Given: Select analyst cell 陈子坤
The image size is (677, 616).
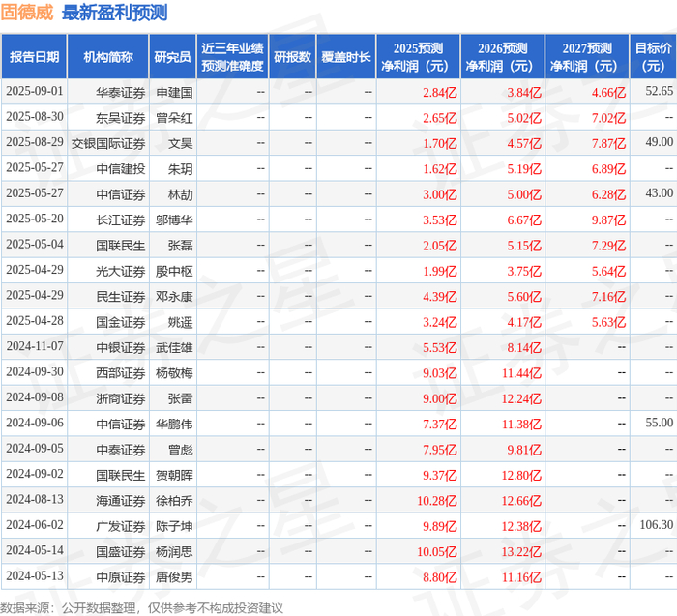Looking at the screenshot, I should click(x=174, y=525).
